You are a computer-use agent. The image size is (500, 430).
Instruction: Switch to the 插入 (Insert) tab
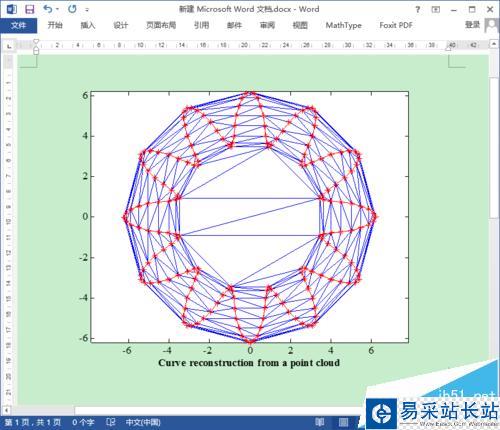click(x=88, y=25)
